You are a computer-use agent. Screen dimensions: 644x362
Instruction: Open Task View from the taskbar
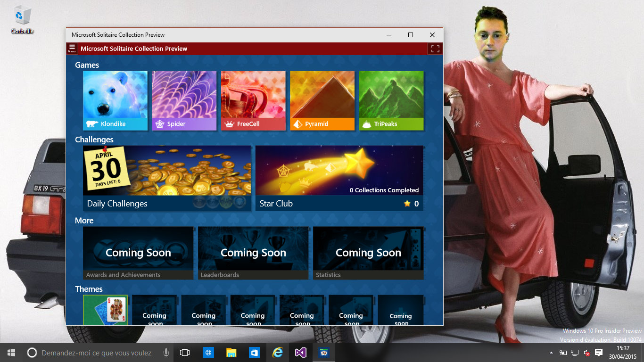click(x=185, y=353)
